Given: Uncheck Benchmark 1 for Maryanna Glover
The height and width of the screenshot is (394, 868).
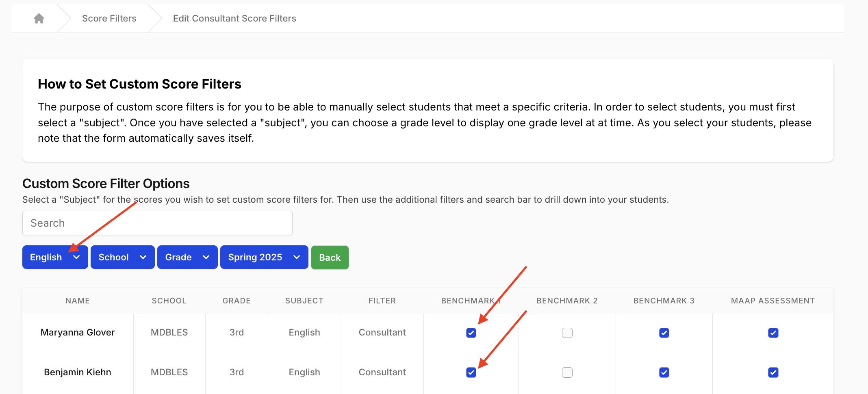Looking at the screenshot, I should [471, 333].
